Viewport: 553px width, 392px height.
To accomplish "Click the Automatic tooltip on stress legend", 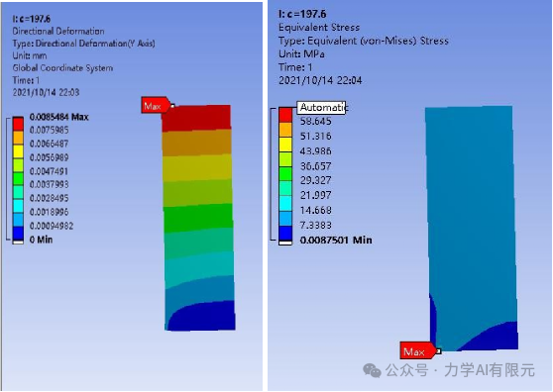I will (321, 107).
